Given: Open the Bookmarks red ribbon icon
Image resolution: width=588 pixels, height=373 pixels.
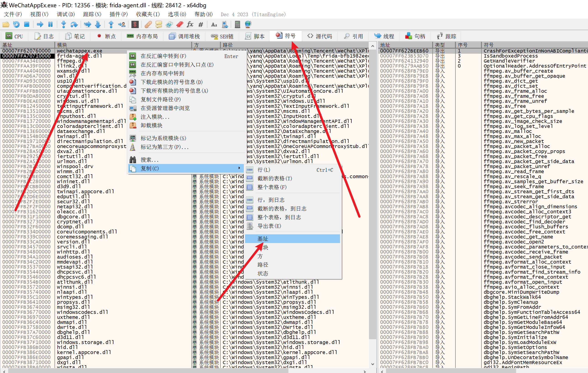Looking at the screenshot, I should [x=180, y=24].
